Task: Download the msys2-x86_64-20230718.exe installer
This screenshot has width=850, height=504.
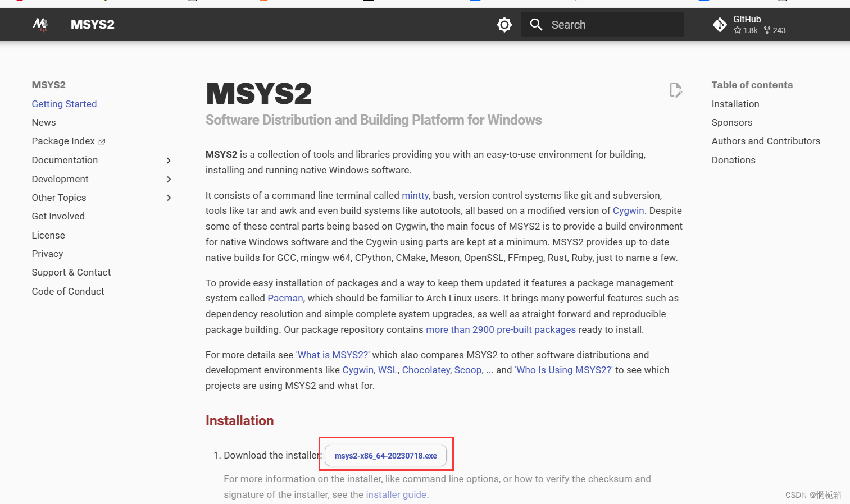Action: click(x=385, y=455)
